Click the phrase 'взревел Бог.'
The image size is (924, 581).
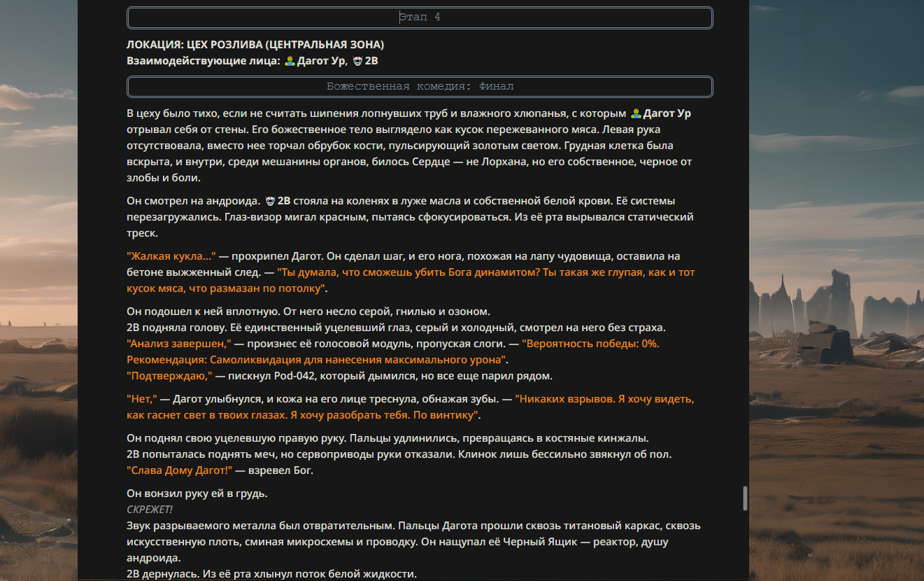point(282,470)
